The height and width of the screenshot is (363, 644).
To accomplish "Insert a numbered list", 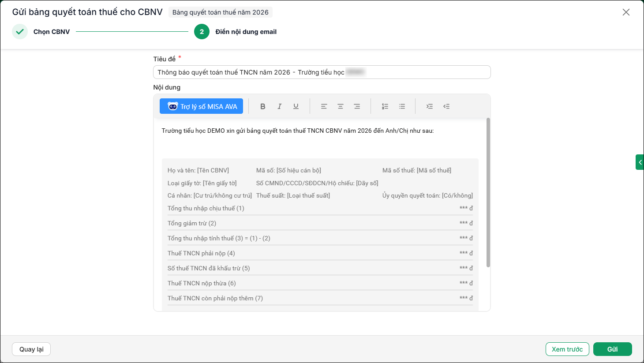I will pyautogui.click(x=385, y=106).
